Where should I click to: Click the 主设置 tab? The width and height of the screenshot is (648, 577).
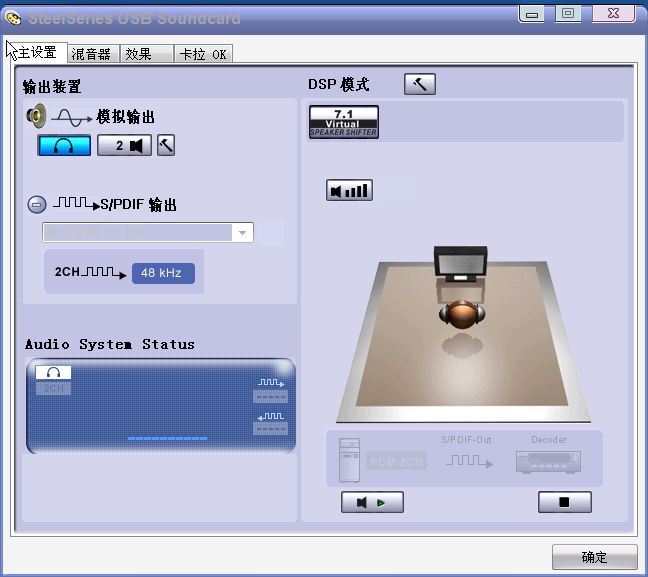point(37,53)
